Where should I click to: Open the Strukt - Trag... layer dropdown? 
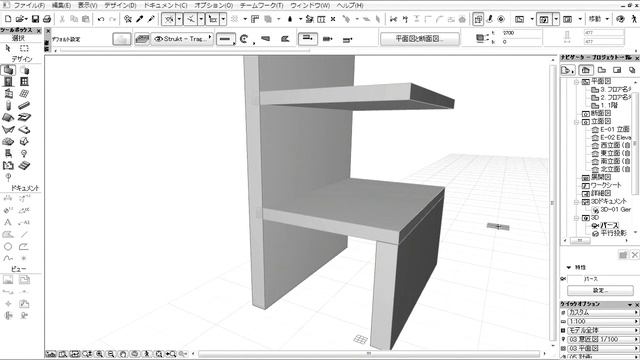pyautogui.click(x=182, y=39)
